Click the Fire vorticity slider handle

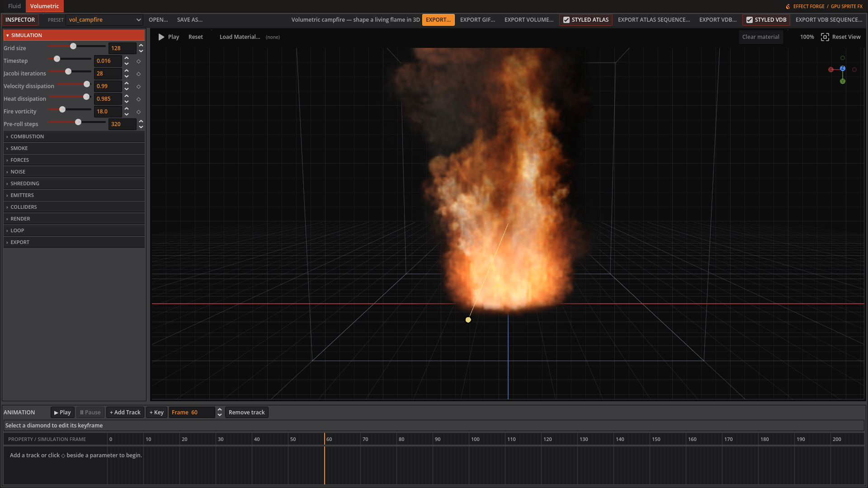(62, 109)
